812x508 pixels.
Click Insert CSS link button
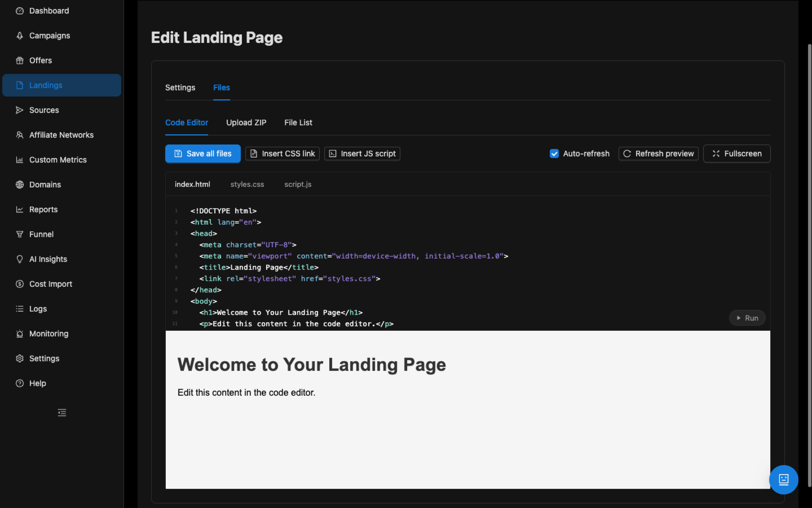pyautogui.click(x=283, y=154)
